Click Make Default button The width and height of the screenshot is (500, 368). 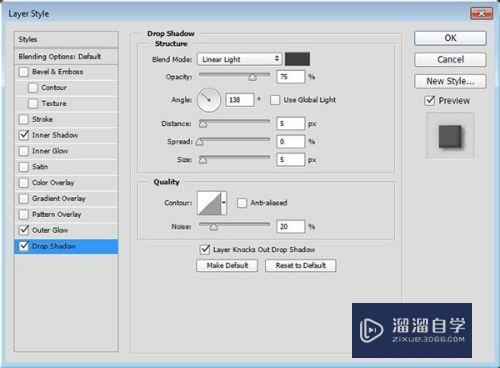coord(227,265)
